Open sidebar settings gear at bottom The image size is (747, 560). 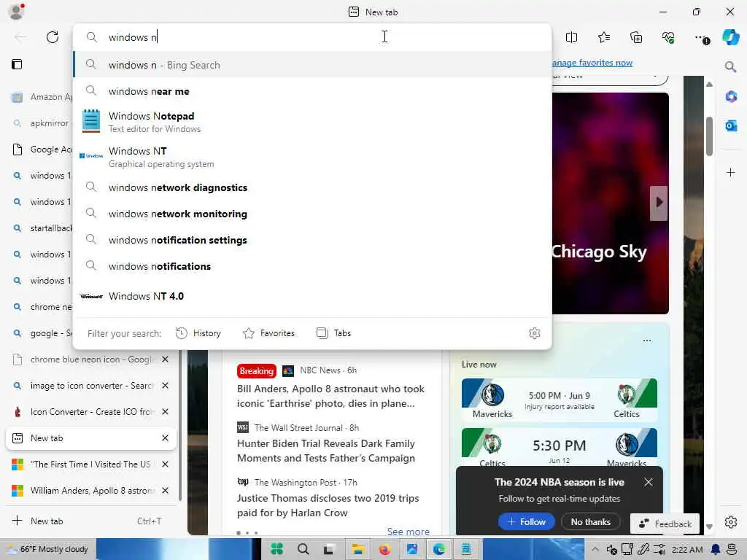point(731,522)
